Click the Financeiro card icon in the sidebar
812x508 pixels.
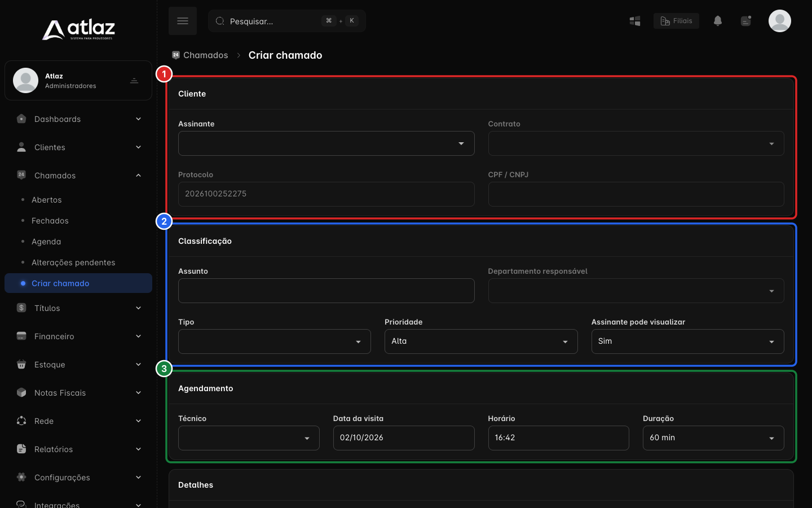21,336
